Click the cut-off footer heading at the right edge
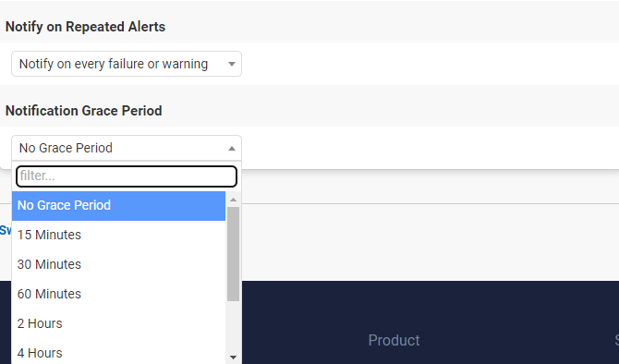Viewport: 619px width, 364px height. pos(616,340)
